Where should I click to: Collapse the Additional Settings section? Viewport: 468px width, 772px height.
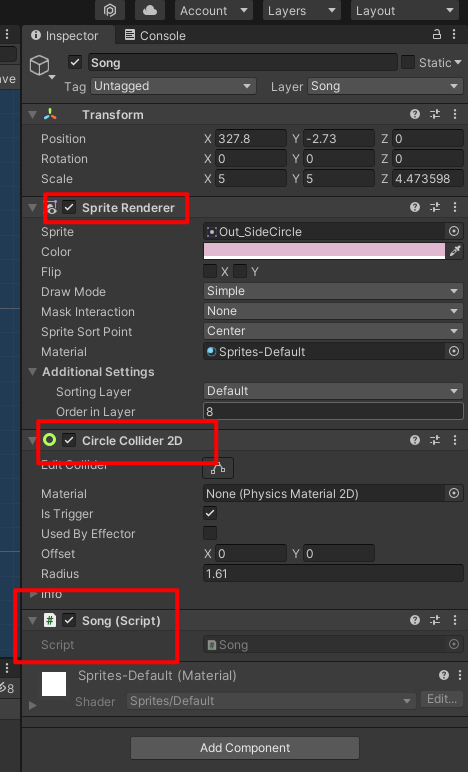33,372
